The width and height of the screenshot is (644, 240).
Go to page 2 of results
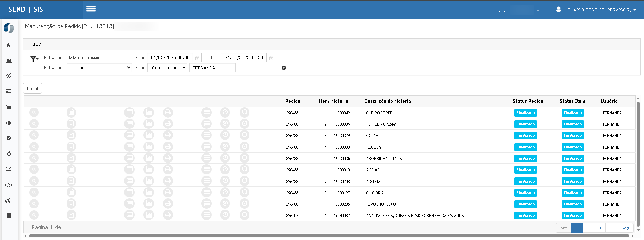pyautogui.click(x=588, y=228)
